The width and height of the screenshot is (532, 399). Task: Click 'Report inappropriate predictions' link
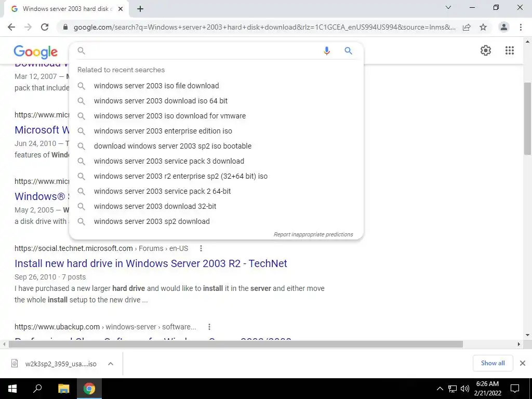[313, 234]
